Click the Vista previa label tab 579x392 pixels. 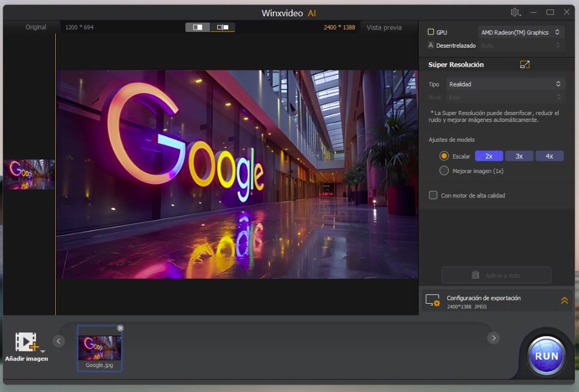[x=384, y=27]
